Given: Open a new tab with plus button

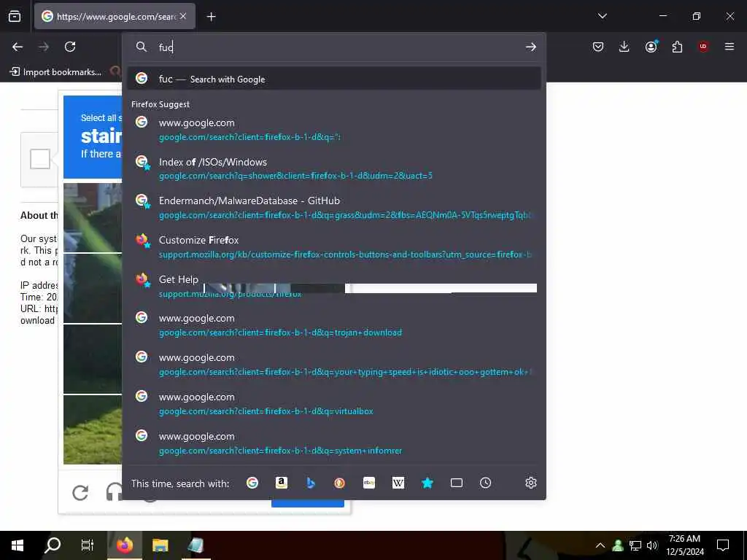Looking at the screenshot, I should click(211, 17).
